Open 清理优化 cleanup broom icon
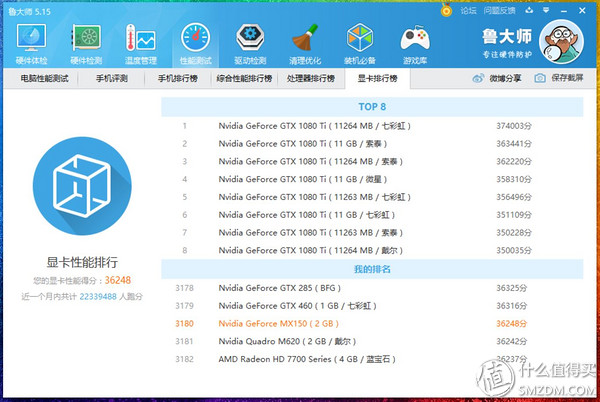Image resolution: width=600 pixels, height=402 pixels. pos(305,44)
